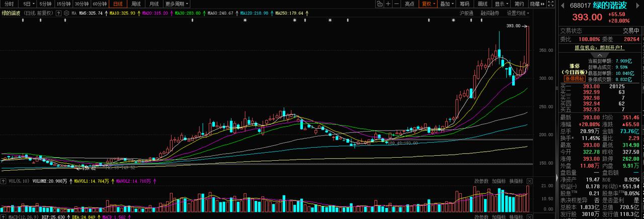The image size is (644, 219).
Task: Open the 设置均线 moving average settings dropdown
Action: point(517,13)
